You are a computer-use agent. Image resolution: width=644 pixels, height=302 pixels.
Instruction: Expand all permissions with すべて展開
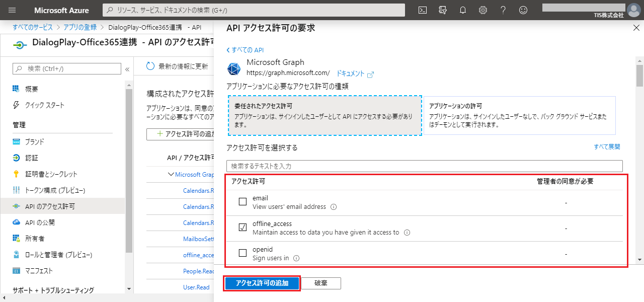(607, 147)
